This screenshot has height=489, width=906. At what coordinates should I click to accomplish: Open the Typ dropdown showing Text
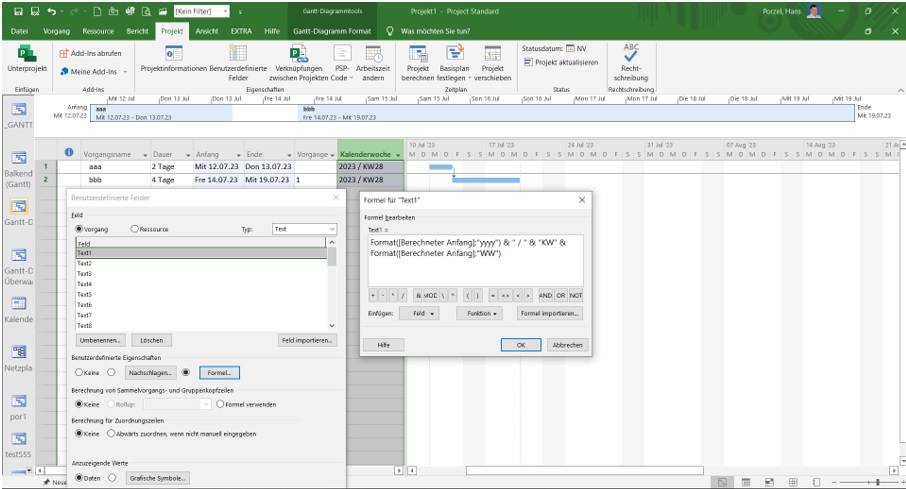(x=304, y=229)
